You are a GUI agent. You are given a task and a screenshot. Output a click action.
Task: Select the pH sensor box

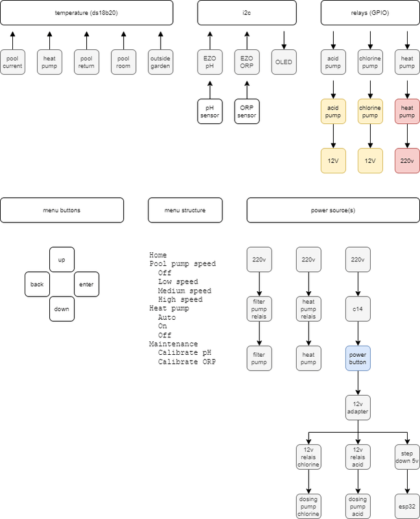(x=210, y=111)
